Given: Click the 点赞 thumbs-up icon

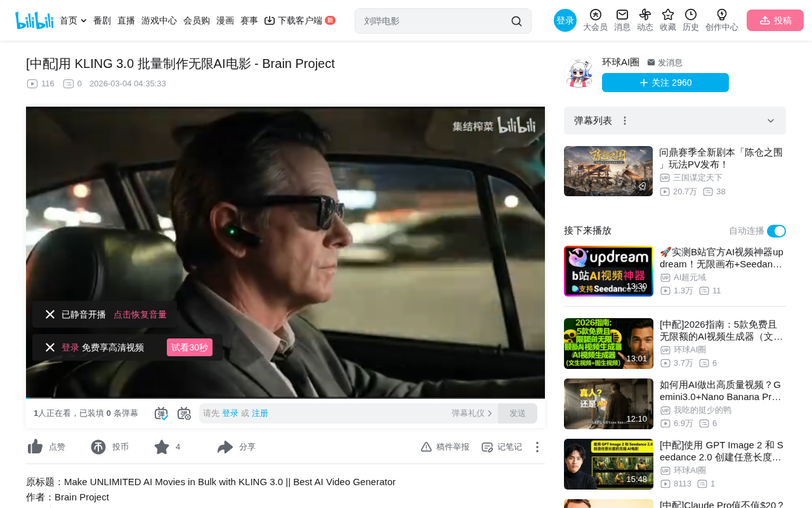Looking at the screenshot, I should point(35,447).
